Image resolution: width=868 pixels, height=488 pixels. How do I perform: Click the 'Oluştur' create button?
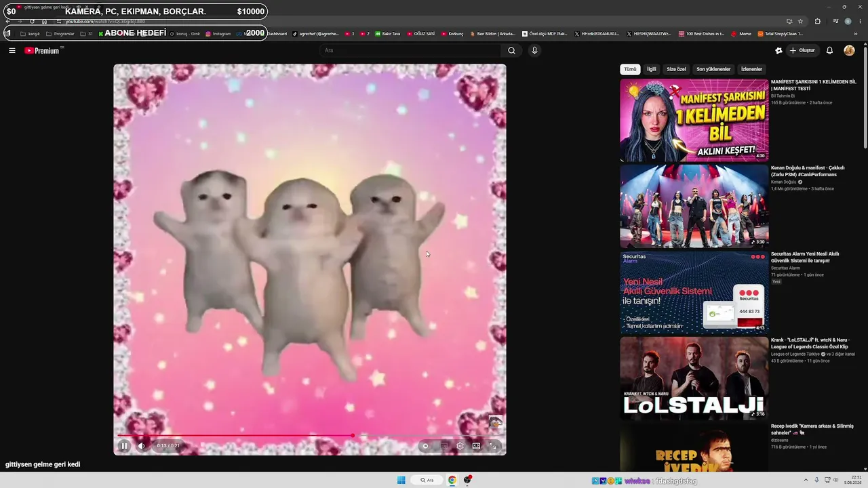pos(802,50)
